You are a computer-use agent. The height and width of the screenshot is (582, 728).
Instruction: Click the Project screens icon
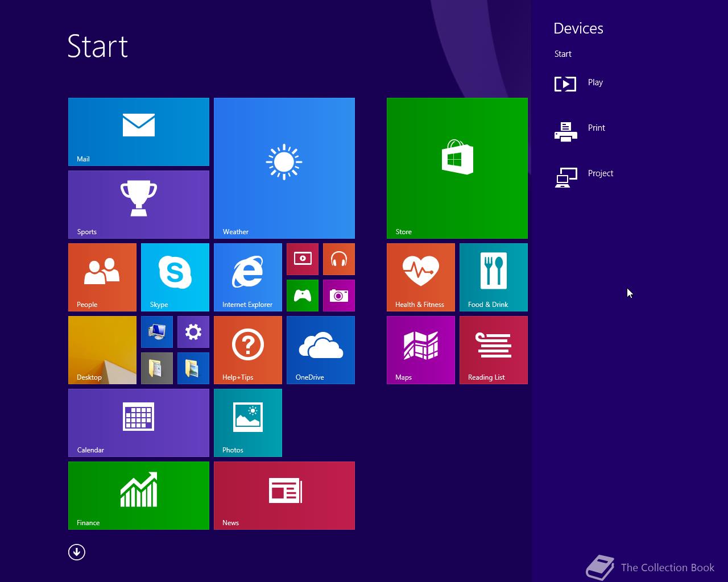(566, 177)
